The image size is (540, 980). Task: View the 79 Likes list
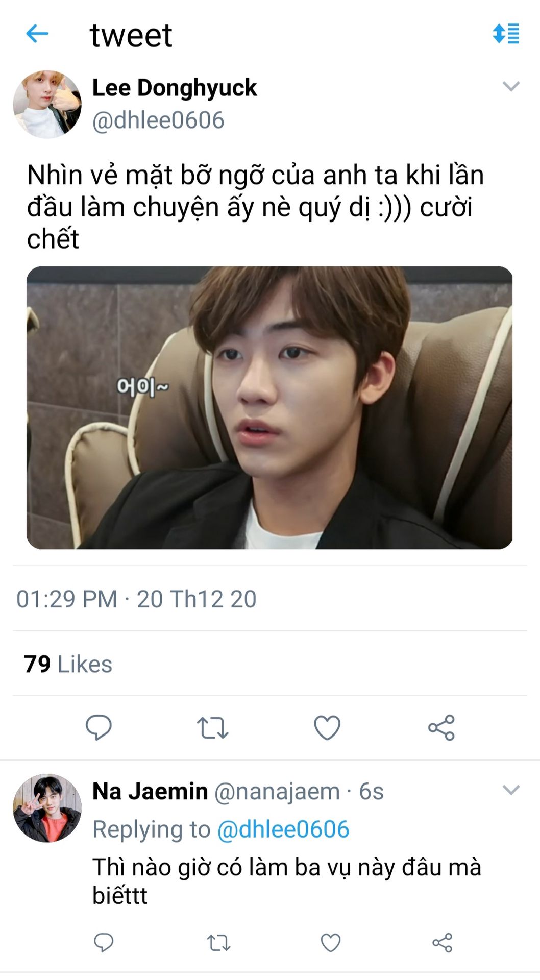[x=68, y=664]
